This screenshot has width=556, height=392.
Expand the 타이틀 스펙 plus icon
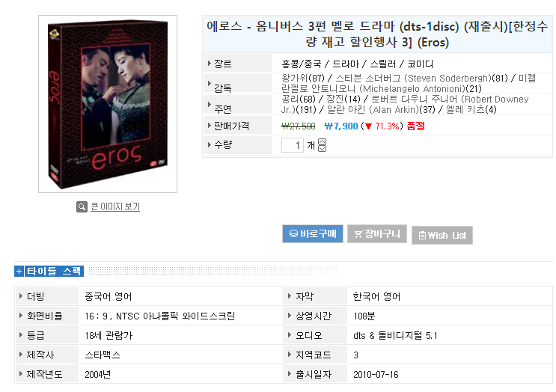click(x=19, y=271)
